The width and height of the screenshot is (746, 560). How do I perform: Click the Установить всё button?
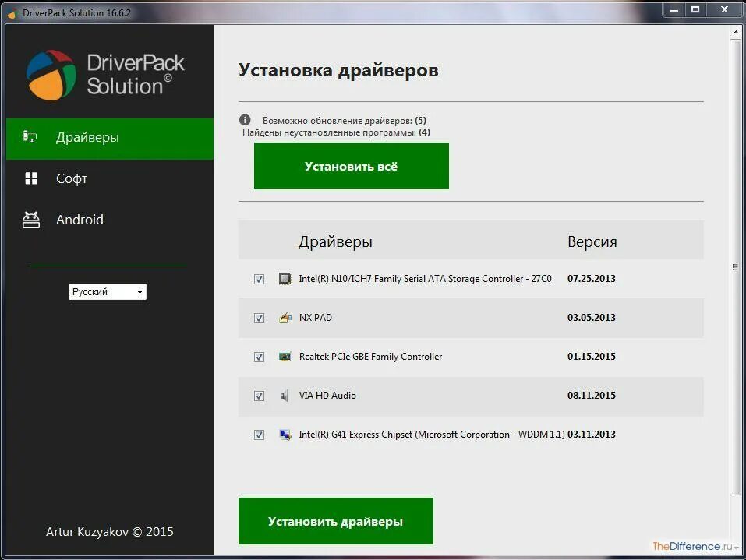click(351, 166)
